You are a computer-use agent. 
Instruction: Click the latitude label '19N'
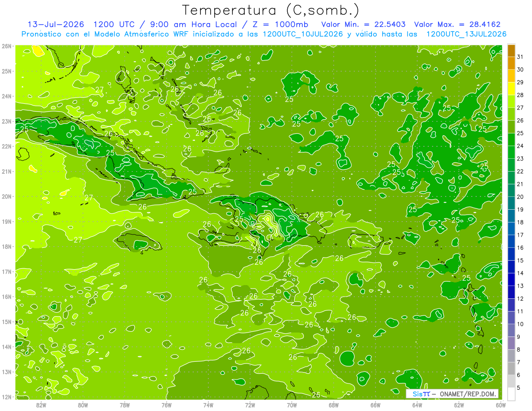6,221
